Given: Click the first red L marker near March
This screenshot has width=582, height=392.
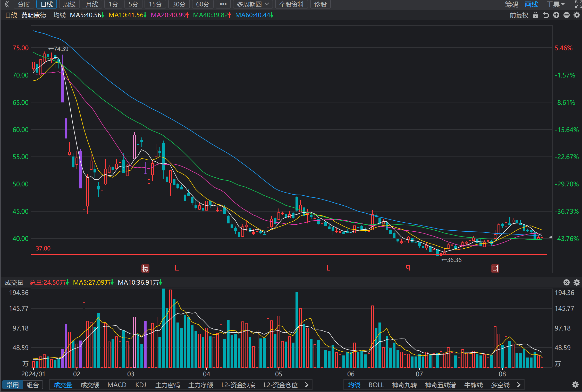Looking at the screenshot, I should 177,268.
